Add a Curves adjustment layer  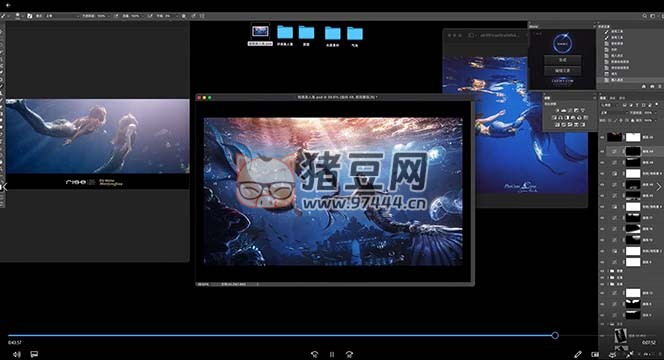(570, 110)
